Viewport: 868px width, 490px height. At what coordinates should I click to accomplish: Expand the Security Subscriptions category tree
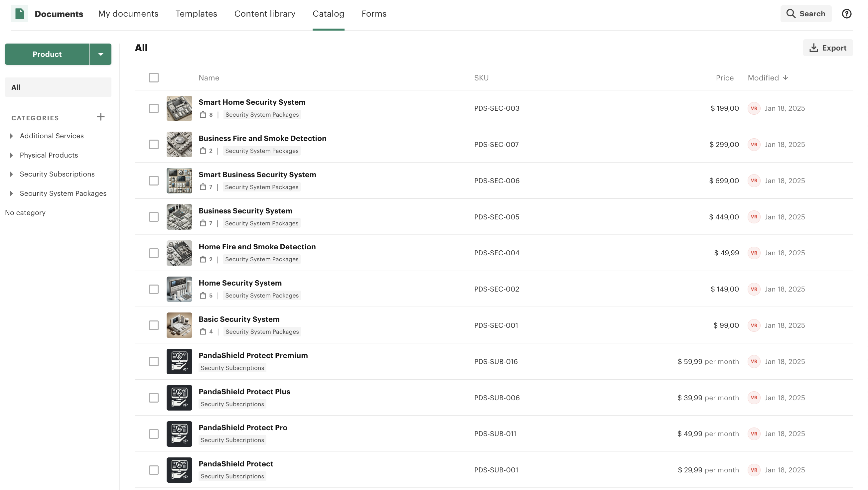[x=12, y=175]
